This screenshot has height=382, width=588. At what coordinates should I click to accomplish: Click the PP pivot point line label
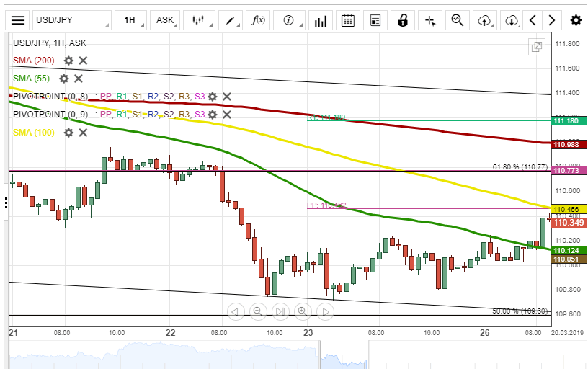coord(326,205)
